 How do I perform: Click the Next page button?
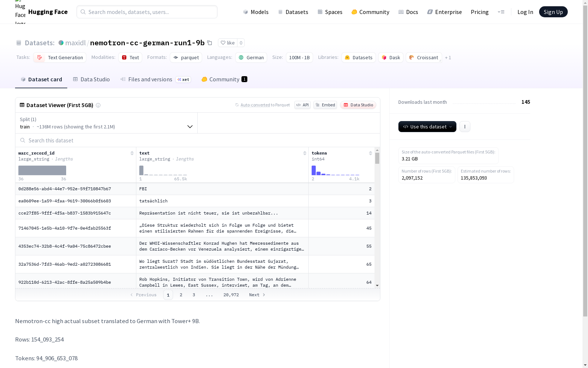(257, 295)
